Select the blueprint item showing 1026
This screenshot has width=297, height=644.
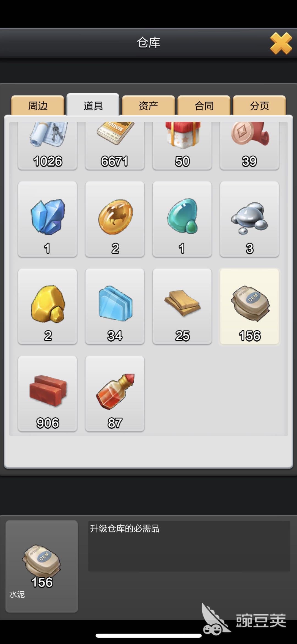(47, 146)
